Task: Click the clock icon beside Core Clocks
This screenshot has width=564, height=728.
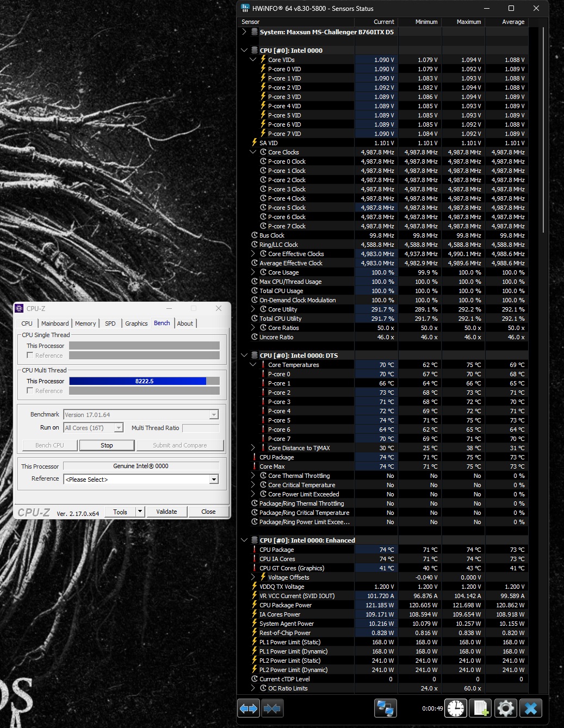Action: 263,152
